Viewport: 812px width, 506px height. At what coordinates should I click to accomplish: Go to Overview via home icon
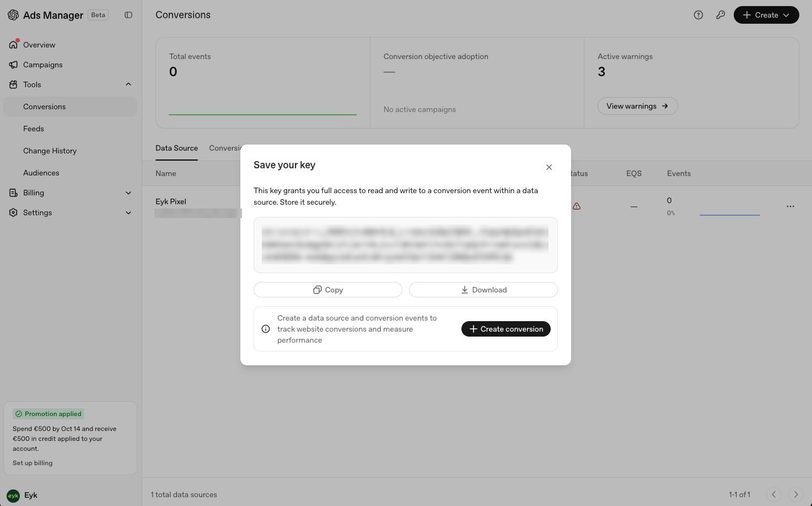pos(14,45)
